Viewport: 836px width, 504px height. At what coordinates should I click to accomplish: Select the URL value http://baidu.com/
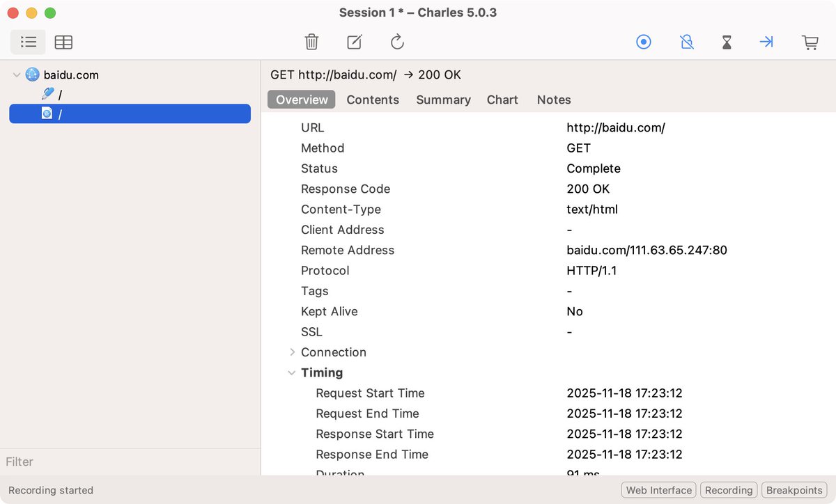[x=616, y=127]
